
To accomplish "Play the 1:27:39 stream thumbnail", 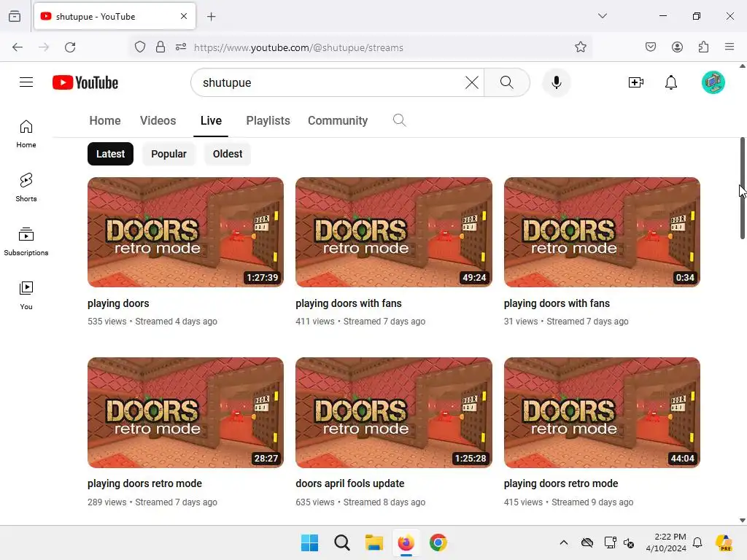I will (x=185, y=232).
